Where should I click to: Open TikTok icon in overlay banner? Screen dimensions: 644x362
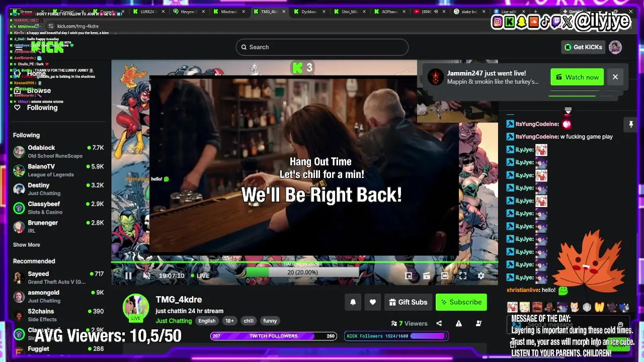pyautogui.click(x=545, y=22)
